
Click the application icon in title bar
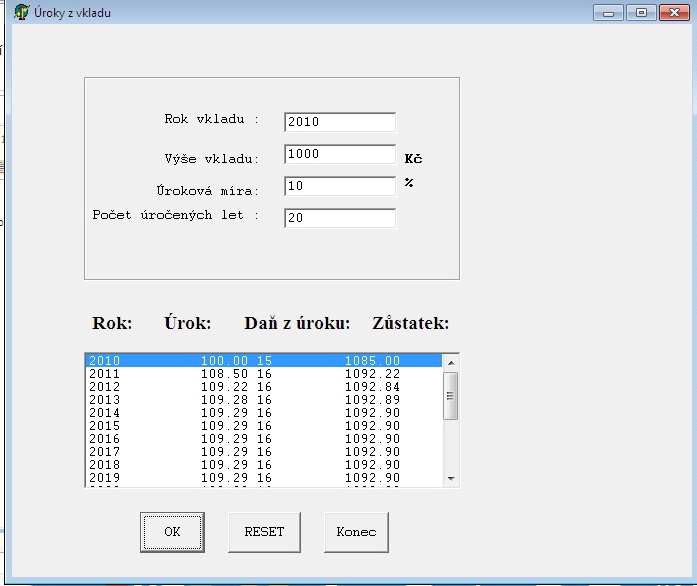point(21,12)
